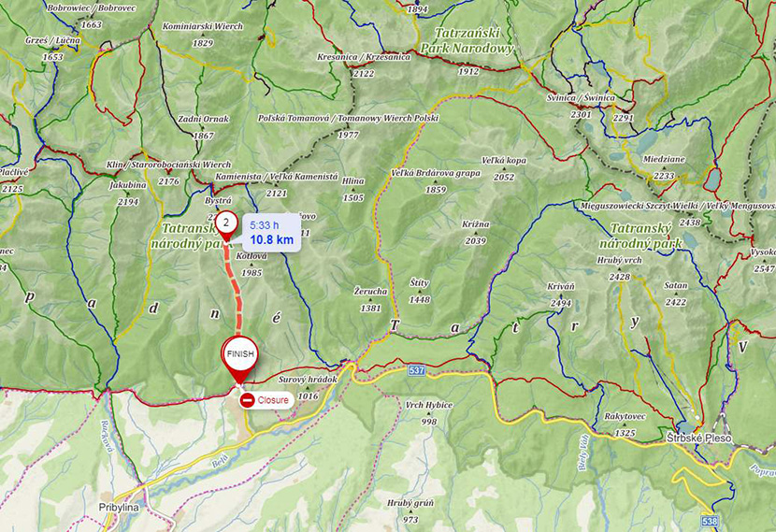776x532 pixels.
Task: Click the Hrubý vrch 2428 summit label
Action: click(619, 267)
